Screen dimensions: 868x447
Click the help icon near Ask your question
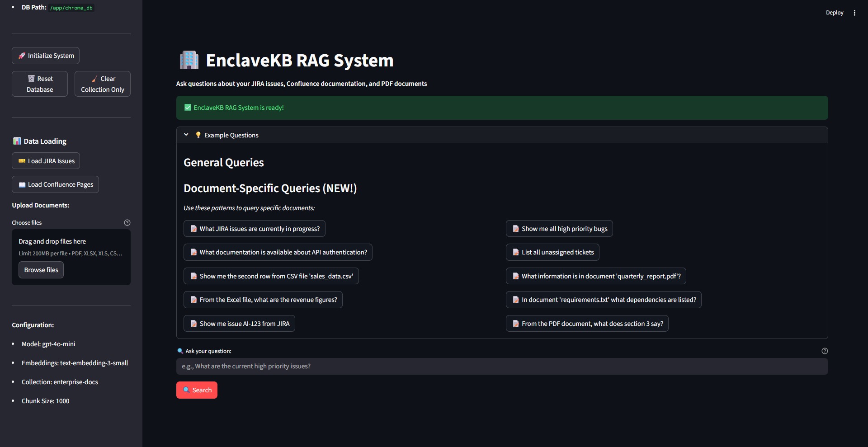(x=825, y=351)
